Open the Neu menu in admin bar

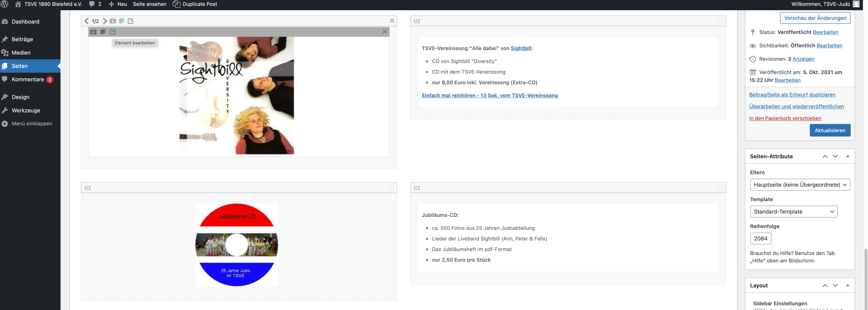pyautogui.click(x=118, y=4)
